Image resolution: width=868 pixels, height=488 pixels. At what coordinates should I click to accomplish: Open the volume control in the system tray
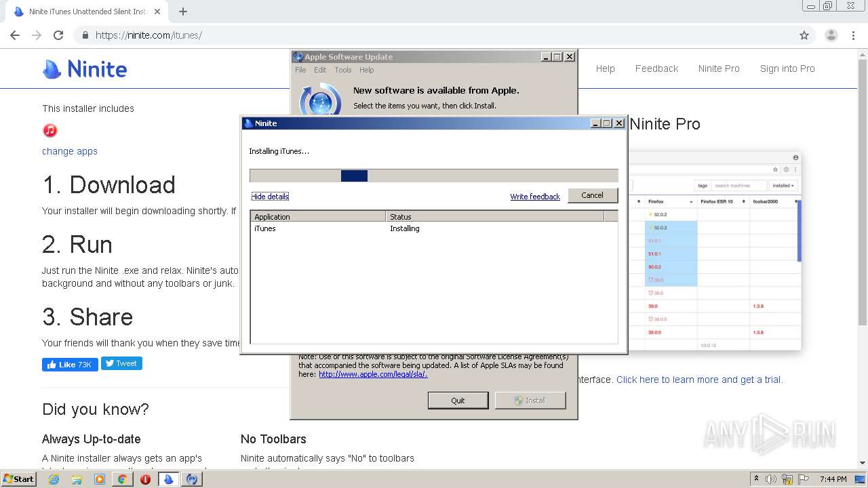pyautogui.click(x=771, y=479)
